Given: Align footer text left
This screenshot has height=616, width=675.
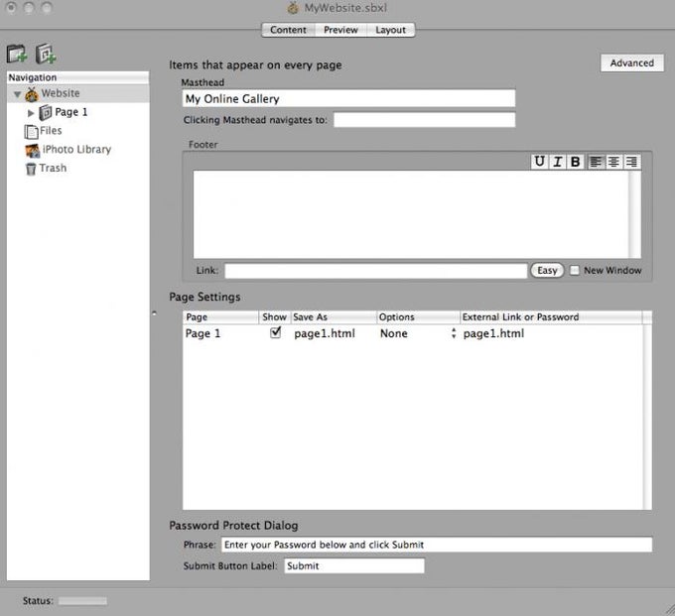Looking at the screenshot, I should tap(596, 162).
